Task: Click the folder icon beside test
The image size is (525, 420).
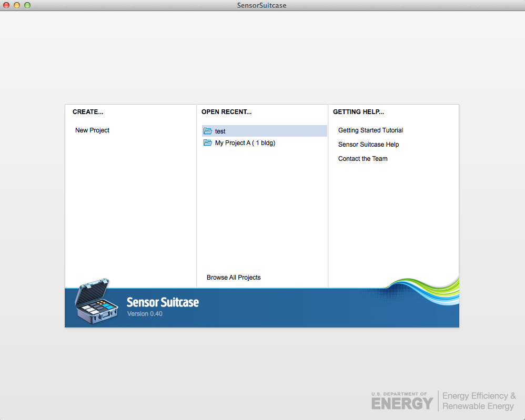Action: pos(208,131)
